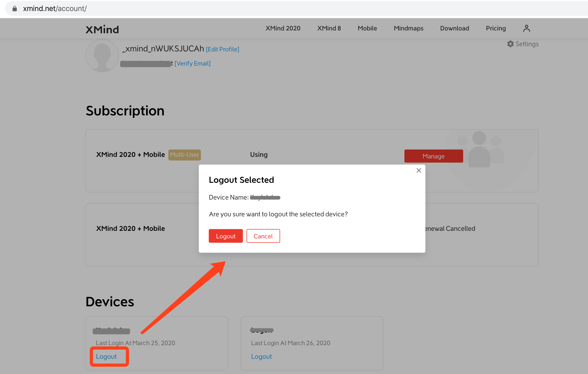Screen dimensions: 588x374
Task: Click the username _xmind_nWUKSJUCAh
Action: 163,49
